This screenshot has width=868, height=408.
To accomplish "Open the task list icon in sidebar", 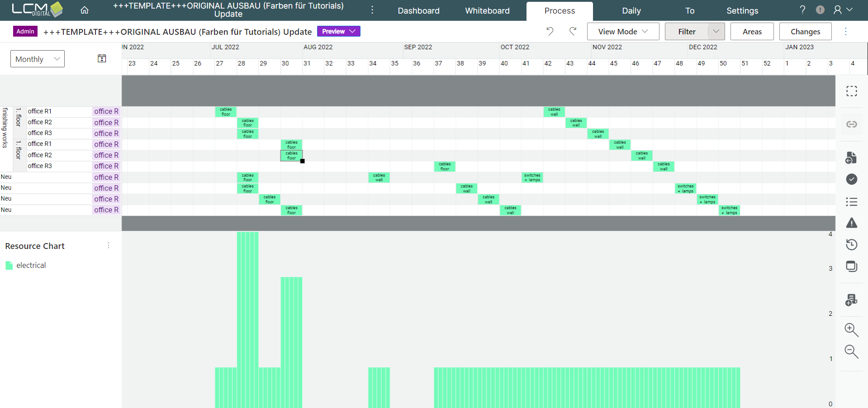I will tap(852, 202).
